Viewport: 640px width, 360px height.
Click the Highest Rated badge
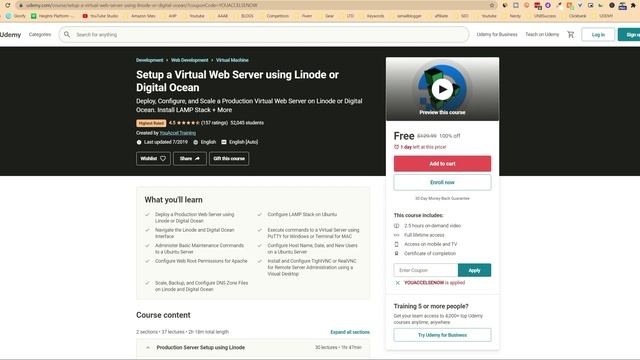151,123
